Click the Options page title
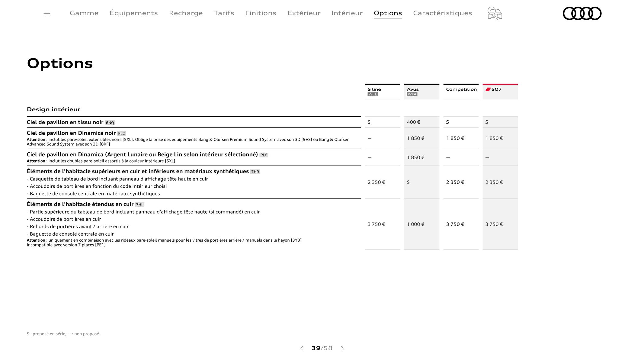The width and height of the screenshot is (644, 362). (60, 64)
